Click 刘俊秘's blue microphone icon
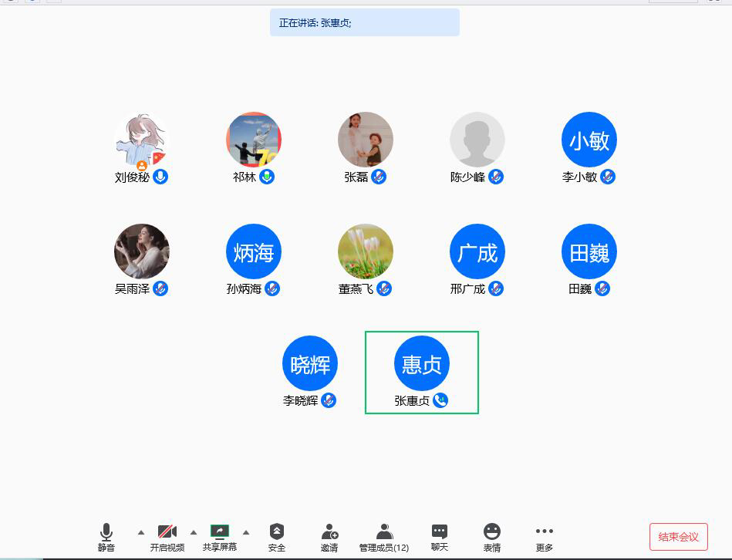 pos(160,177)
